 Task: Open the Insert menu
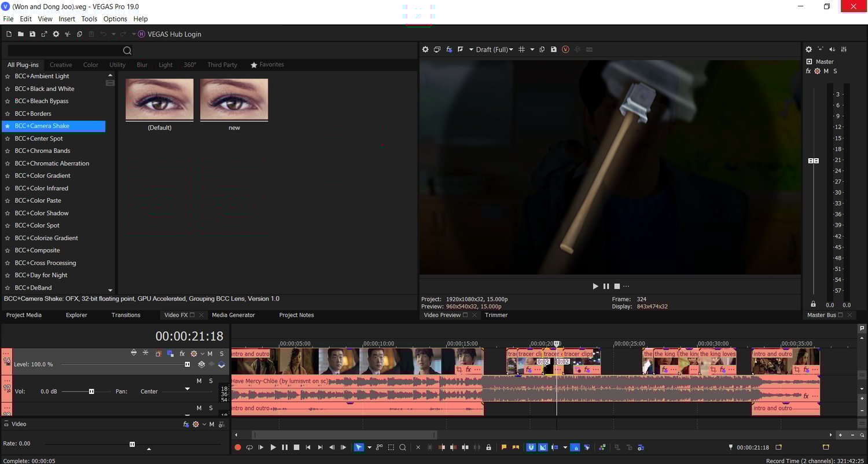(x=67, y=19)
